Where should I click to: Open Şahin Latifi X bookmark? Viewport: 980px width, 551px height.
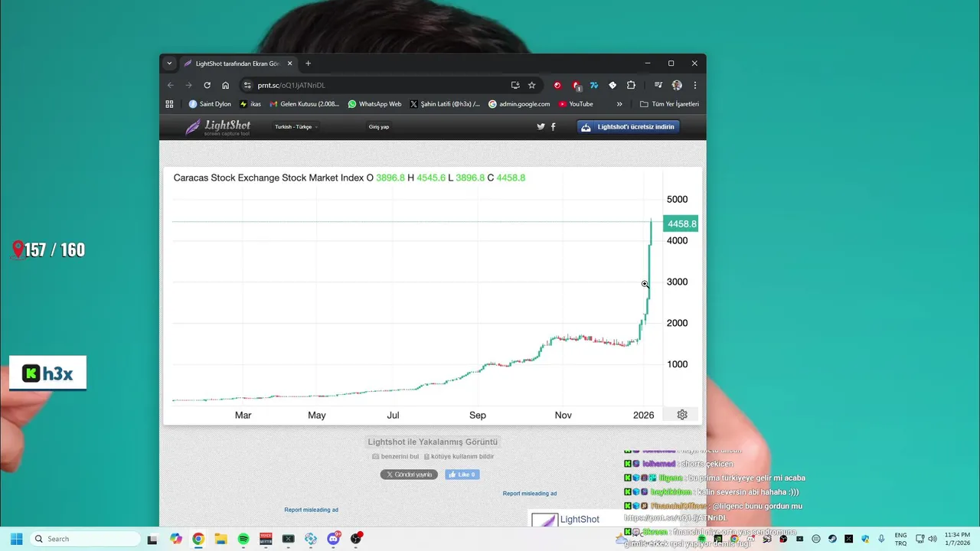pos(445,104)
